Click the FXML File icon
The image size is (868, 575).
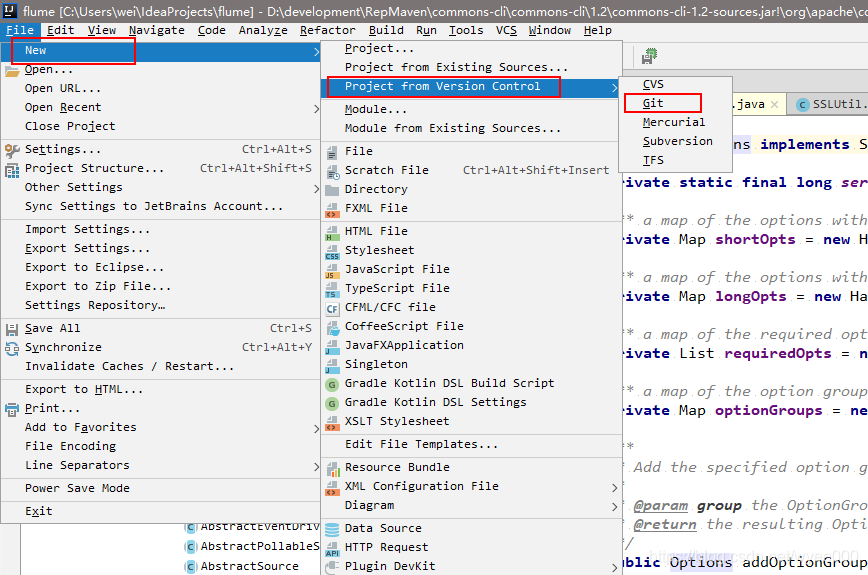coord(332,210)
